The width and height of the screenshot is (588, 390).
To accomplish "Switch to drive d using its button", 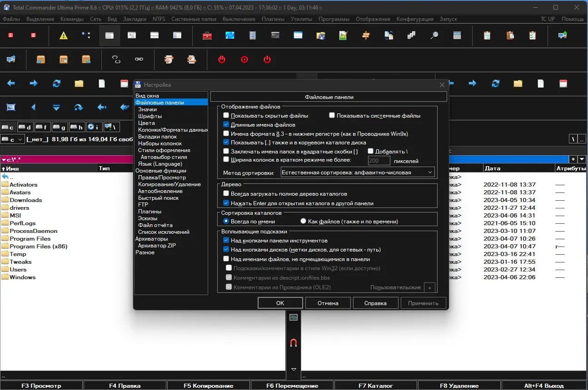I will (26, 127).
